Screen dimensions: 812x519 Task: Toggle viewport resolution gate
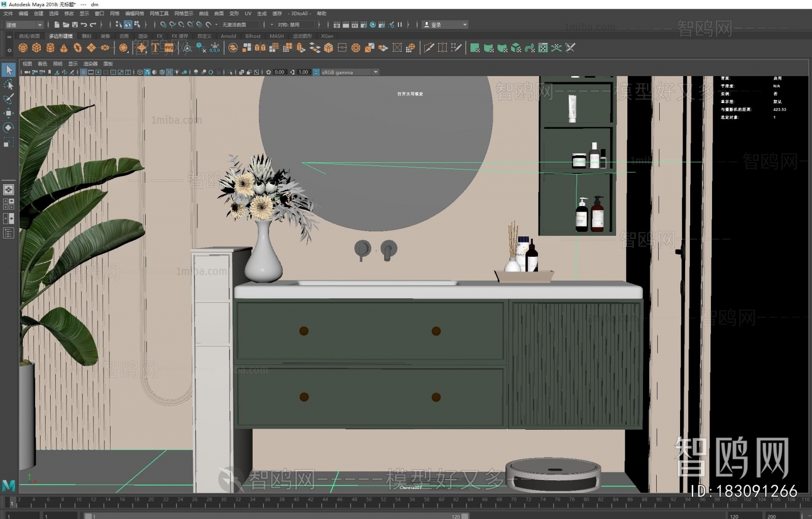pos(98,72)
